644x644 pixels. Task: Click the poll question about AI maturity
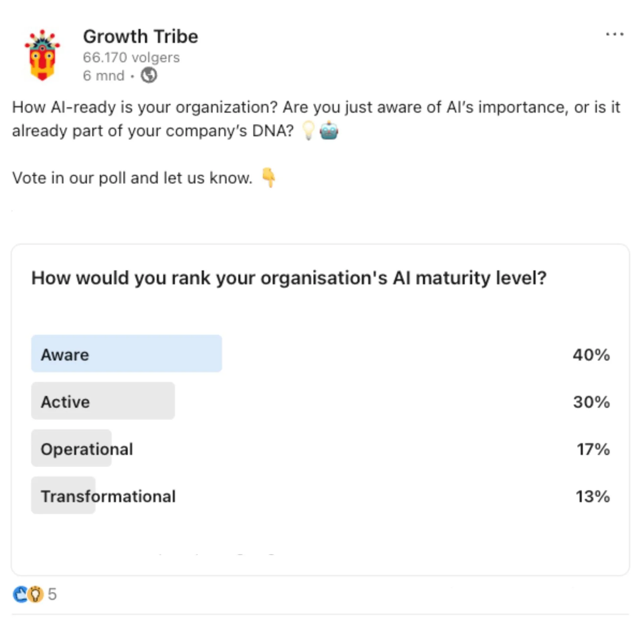click(289, 278)
